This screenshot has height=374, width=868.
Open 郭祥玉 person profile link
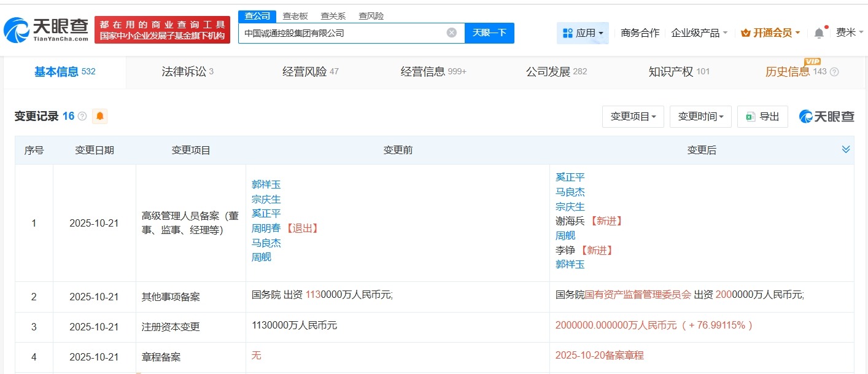(x=265, y=184)
